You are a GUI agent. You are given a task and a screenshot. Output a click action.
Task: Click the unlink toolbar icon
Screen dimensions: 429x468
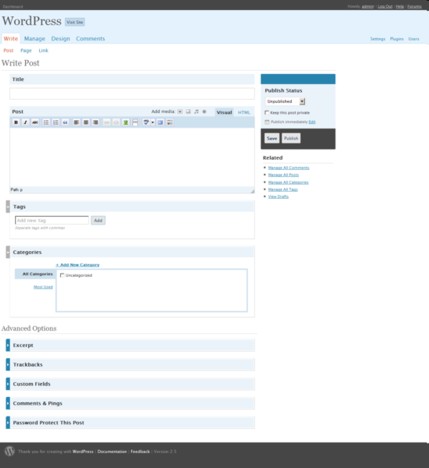pyautogui.click(x=116, y=123)
